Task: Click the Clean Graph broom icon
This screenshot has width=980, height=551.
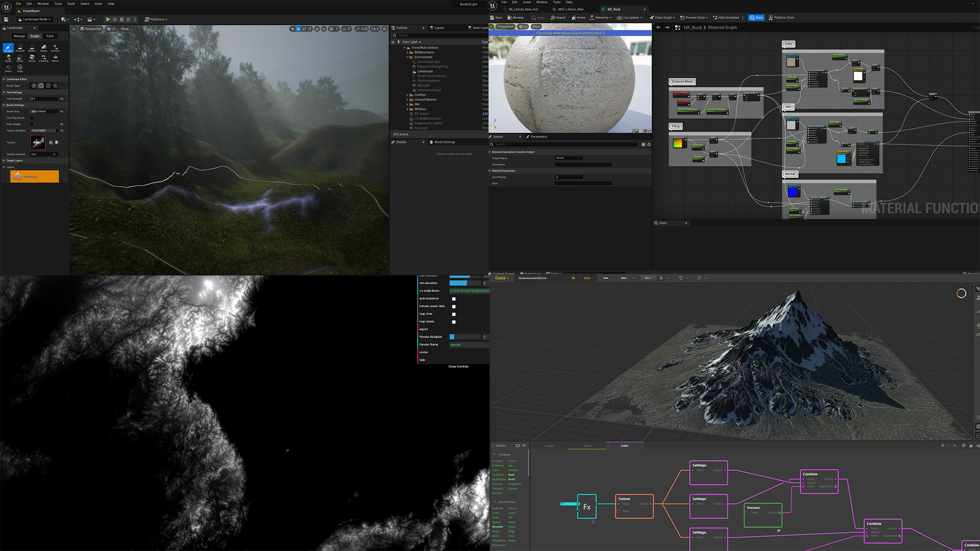Action: 652,17
